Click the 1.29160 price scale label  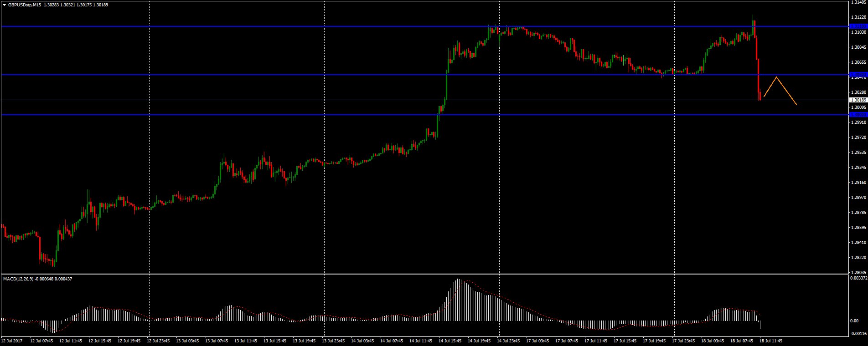pyautogui.click(x=859, y=183)
